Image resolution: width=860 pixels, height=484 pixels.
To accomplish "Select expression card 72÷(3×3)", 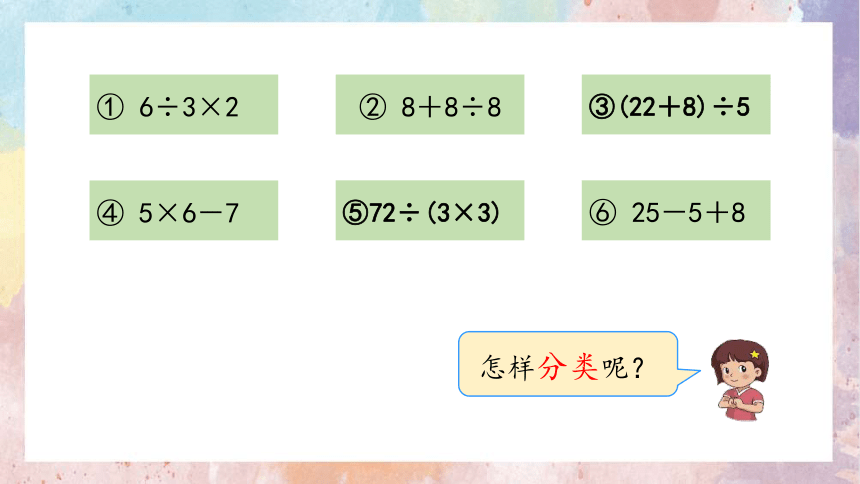I will tap(430, 210).
